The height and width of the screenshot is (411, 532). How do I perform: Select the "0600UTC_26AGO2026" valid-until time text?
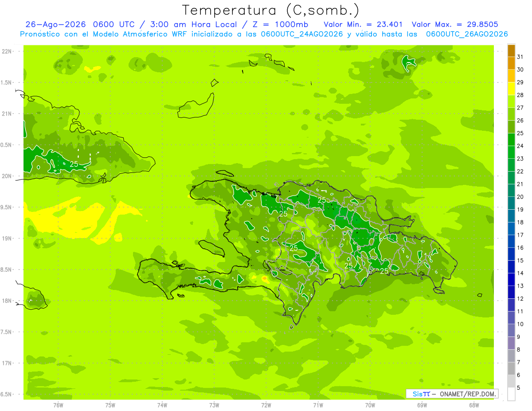[467, 34]
